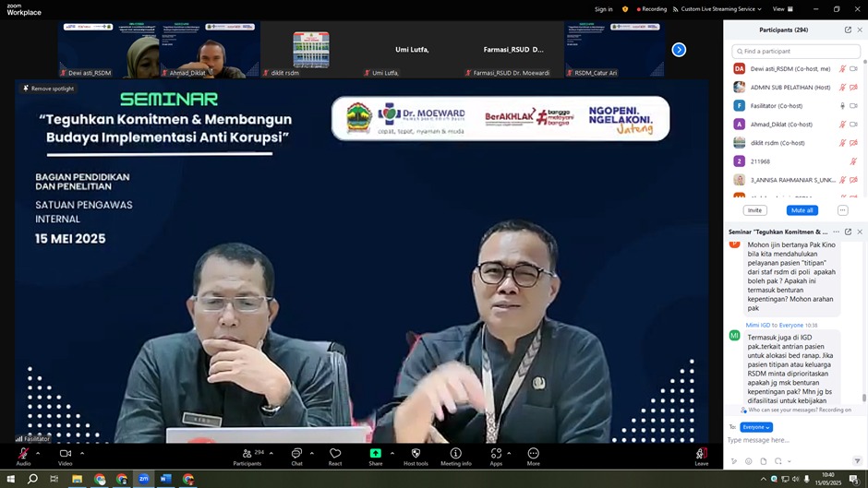
Task: Toggle Audio mute in meeting toolbar
Action: [x=23, y=454]
